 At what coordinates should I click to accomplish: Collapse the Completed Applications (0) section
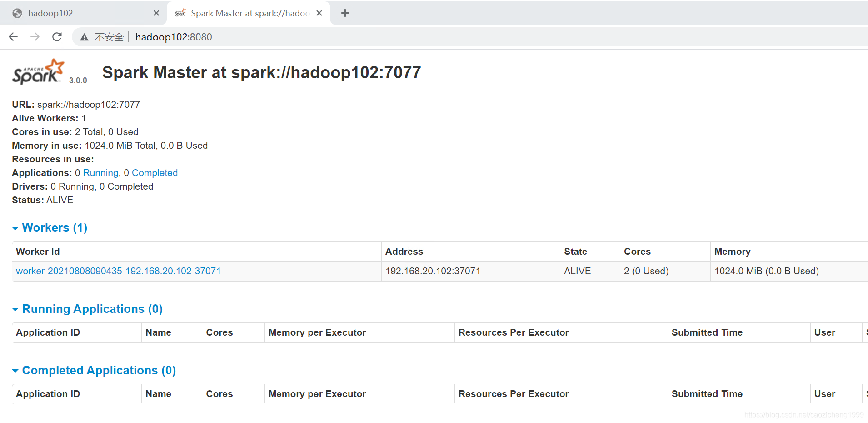tap(94, 370)
